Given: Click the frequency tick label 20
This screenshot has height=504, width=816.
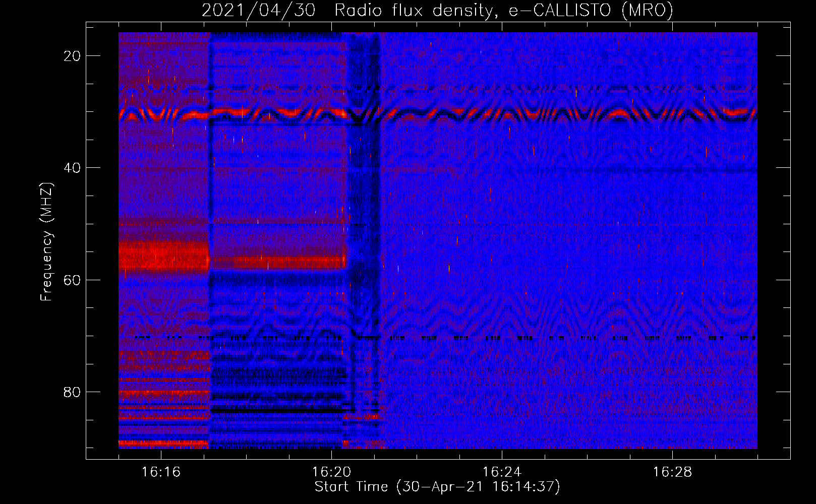Looking at the screenshot, I should [x=73, y=56].
